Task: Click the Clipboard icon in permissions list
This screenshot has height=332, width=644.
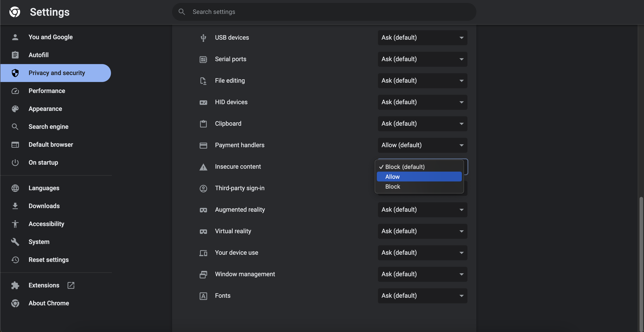Action: (203, 124)
